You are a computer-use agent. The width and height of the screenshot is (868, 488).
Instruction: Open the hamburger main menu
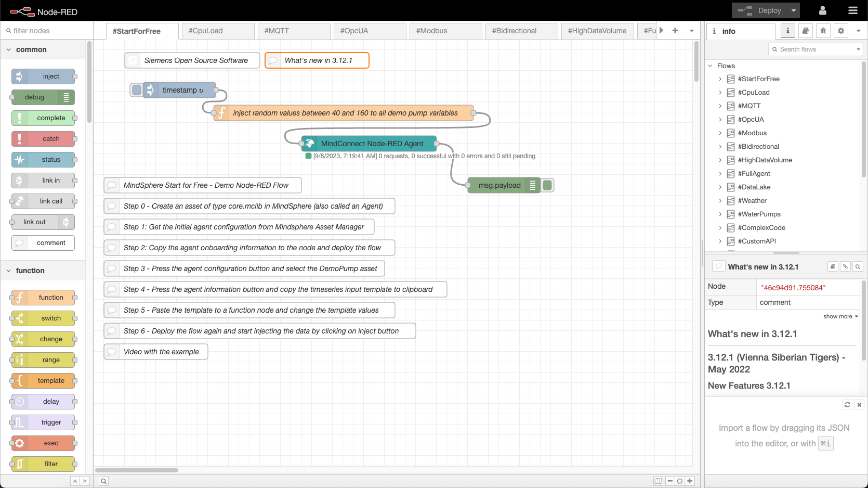[x=853, y=10]
